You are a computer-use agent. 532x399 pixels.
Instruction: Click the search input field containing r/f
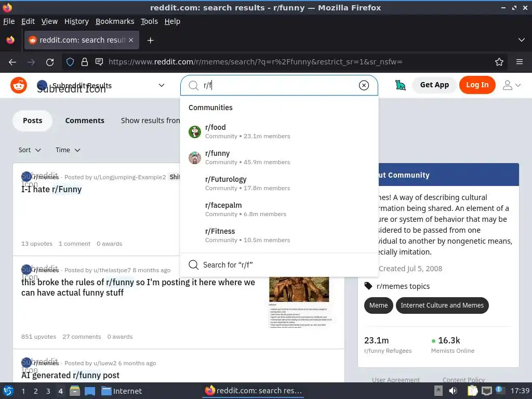click(279, 85)
